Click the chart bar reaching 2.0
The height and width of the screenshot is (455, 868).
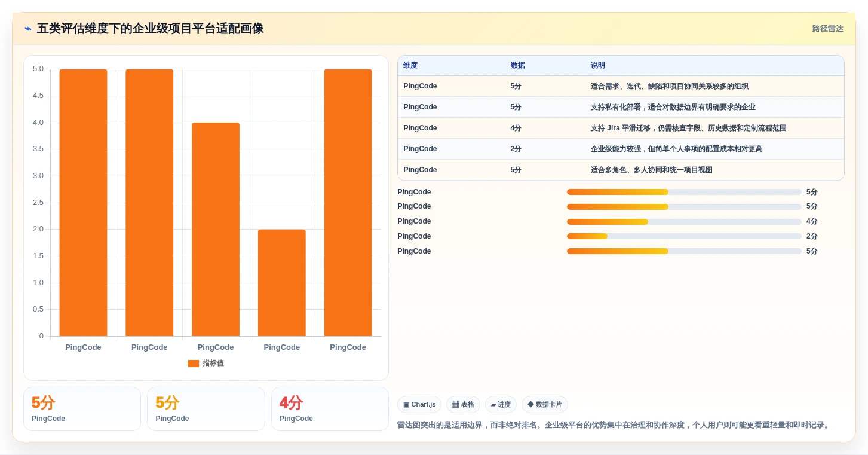coord(282,283)
